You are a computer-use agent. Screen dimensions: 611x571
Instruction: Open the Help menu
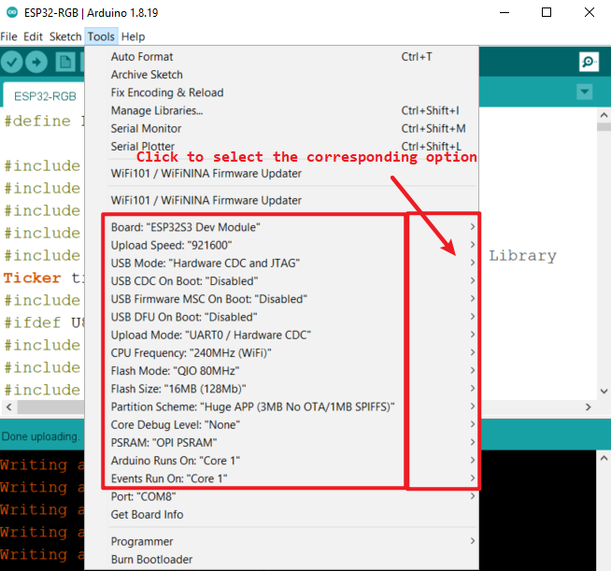(133, 37)
